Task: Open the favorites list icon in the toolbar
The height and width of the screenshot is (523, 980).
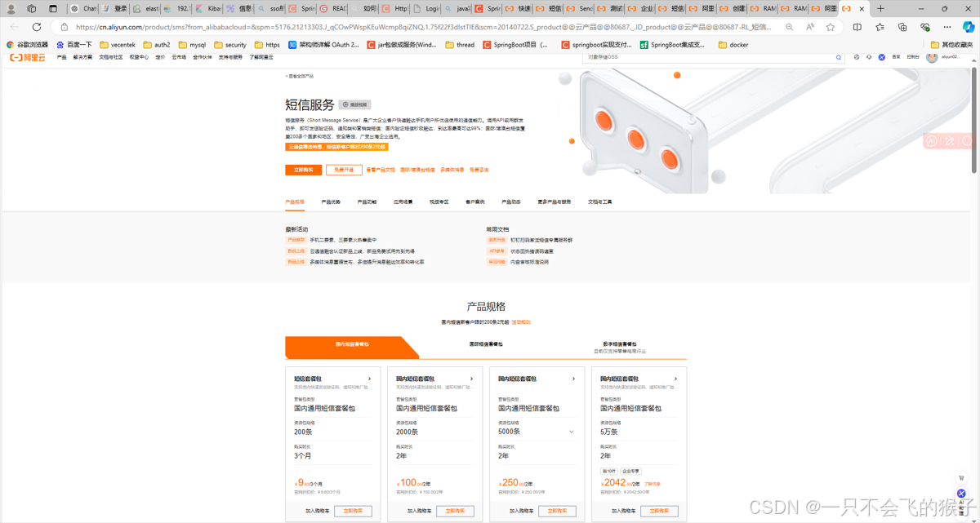Action: 880,27
